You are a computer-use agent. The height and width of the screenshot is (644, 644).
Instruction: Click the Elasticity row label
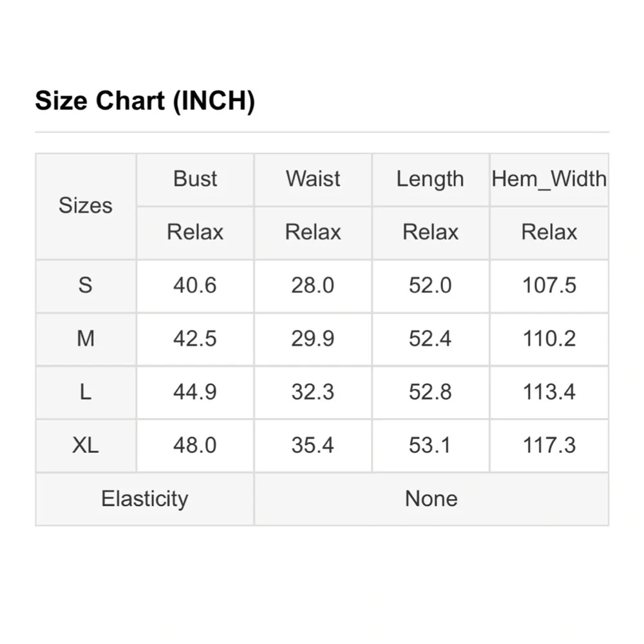click(x=144, y=498)
